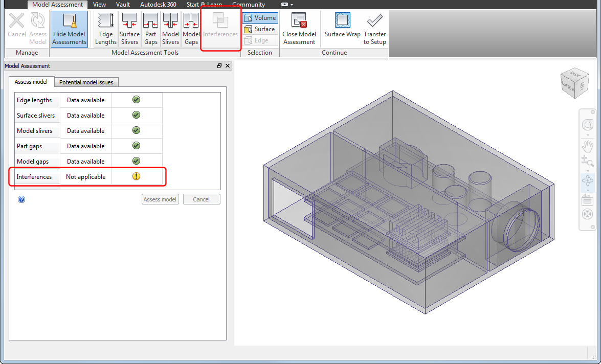Select the Part gaps row label
601x364 pixels.
(x=30, y=146)
